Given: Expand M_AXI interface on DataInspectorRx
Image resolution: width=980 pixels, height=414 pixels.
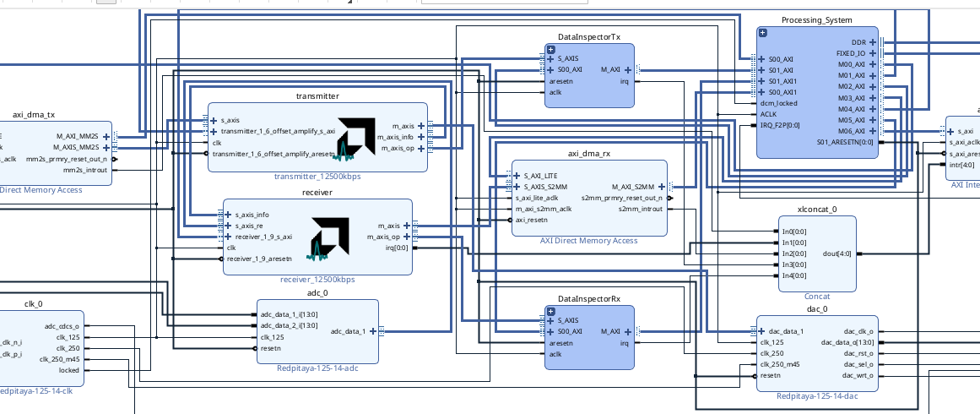Looking at the screenshot, I should 628,331.
